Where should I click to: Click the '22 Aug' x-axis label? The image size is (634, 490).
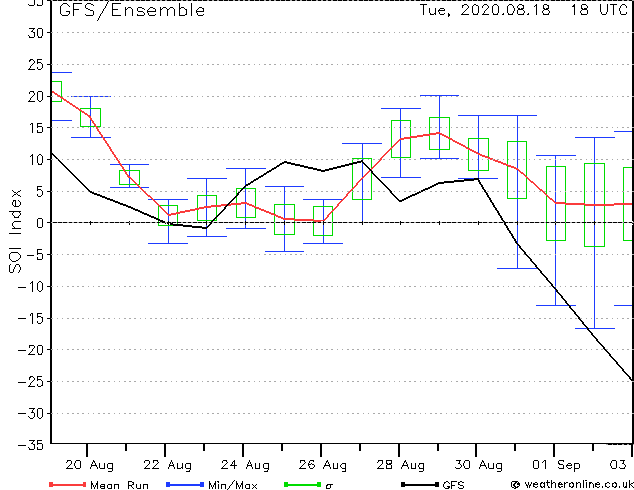point(167,465)
